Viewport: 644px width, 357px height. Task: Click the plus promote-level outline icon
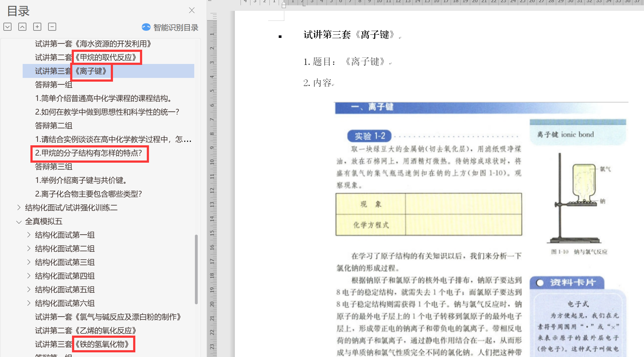click(x=37, y=27)
